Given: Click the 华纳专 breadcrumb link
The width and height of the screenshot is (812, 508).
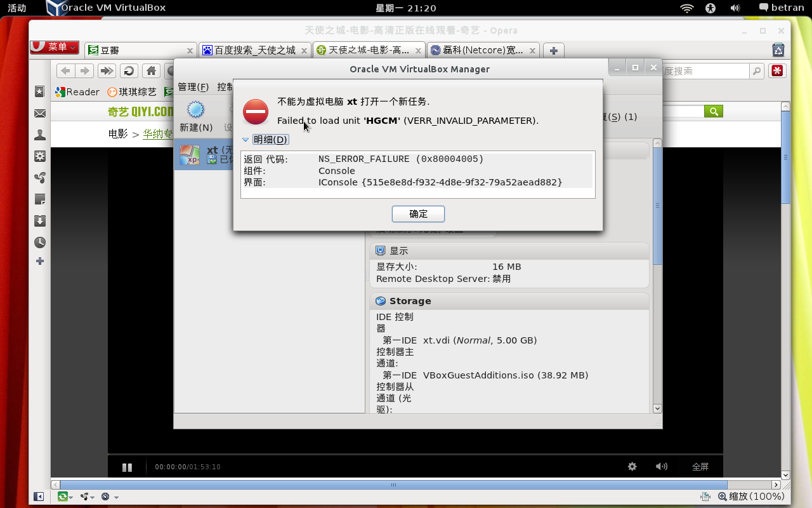Looking at the screenshot, I should (x=158, y=134).
